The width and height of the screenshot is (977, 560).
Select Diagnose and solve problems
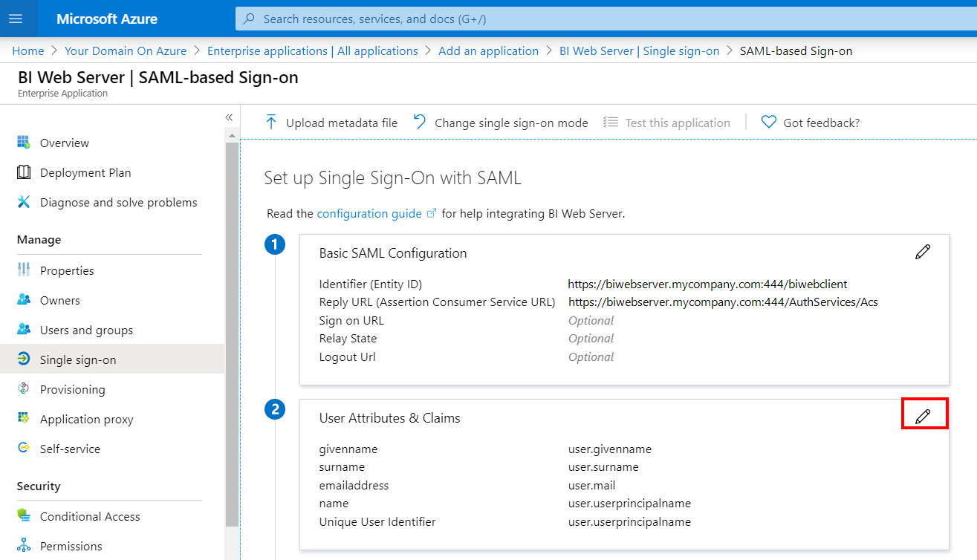tap(118, 202)
